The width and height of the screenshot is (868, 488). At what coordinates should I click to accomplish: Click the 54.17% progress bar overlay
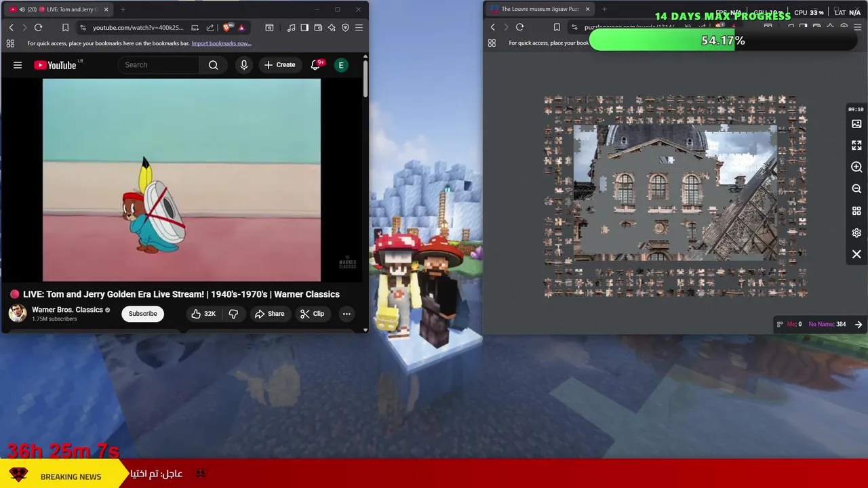click(x=723, y=41)
